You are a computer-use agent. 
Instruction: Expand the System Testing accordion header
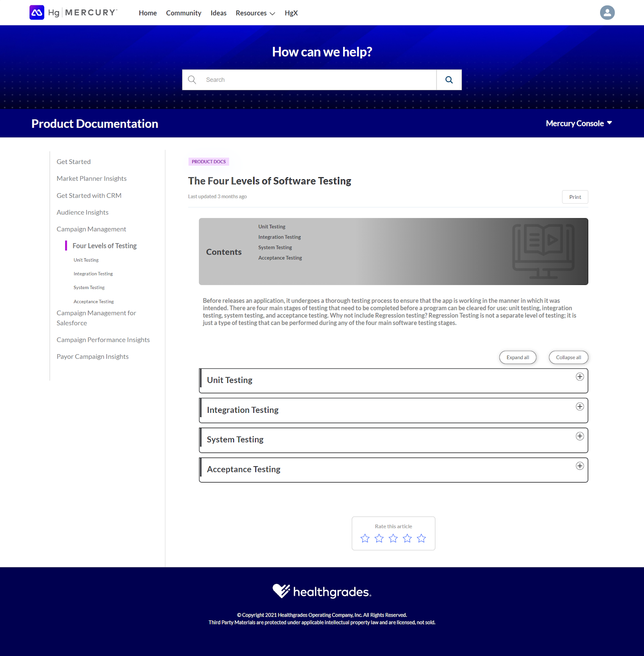(x=394, y=440)
